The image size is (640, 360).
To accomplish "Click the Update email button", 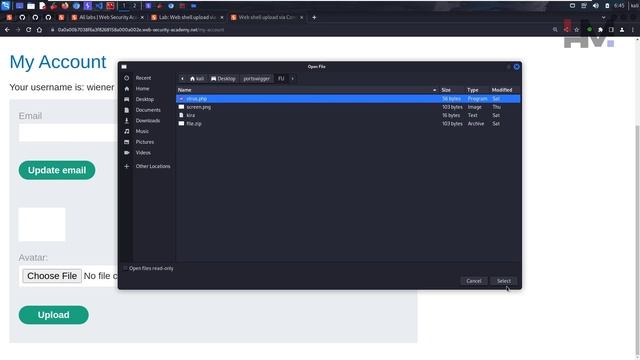I will [57, 170].
